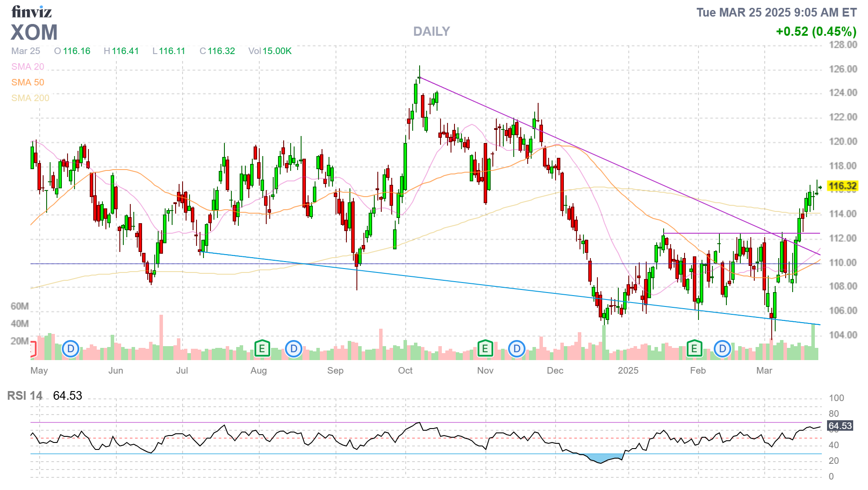
Task: Click the earnings E marker before Feb
Action: (x=694, y=349)
